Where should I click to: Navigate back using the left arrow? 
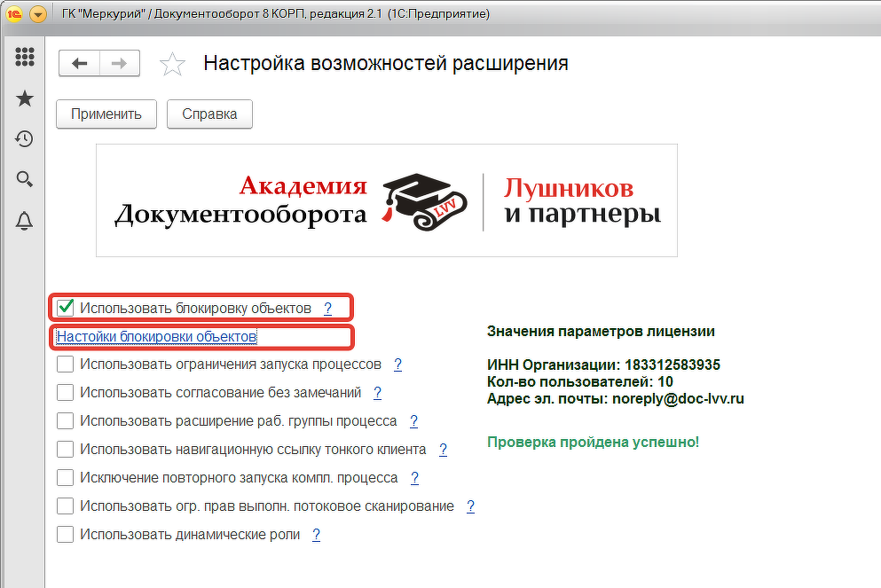(x=79, y=63)
